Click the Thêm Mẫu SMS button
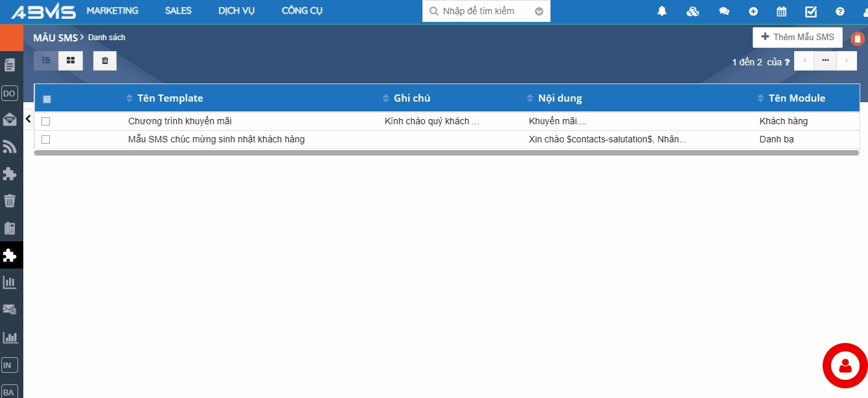 pos(797,38)
